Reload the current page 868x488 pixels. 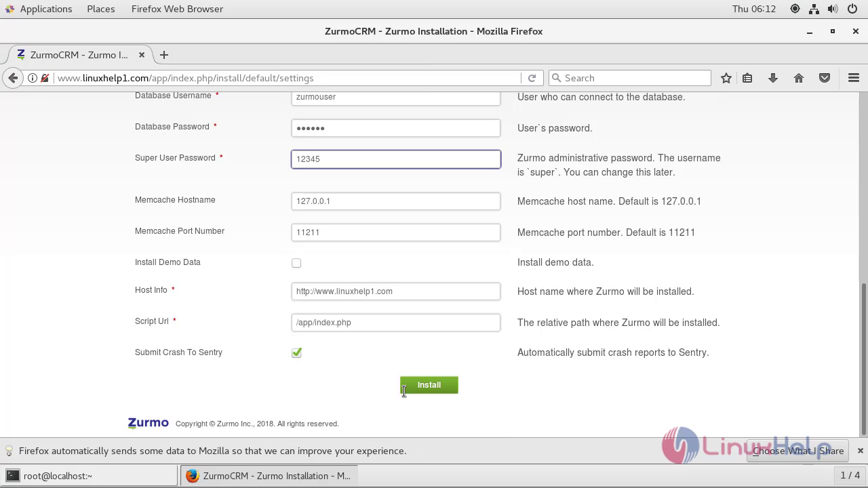tap(532, 78)
